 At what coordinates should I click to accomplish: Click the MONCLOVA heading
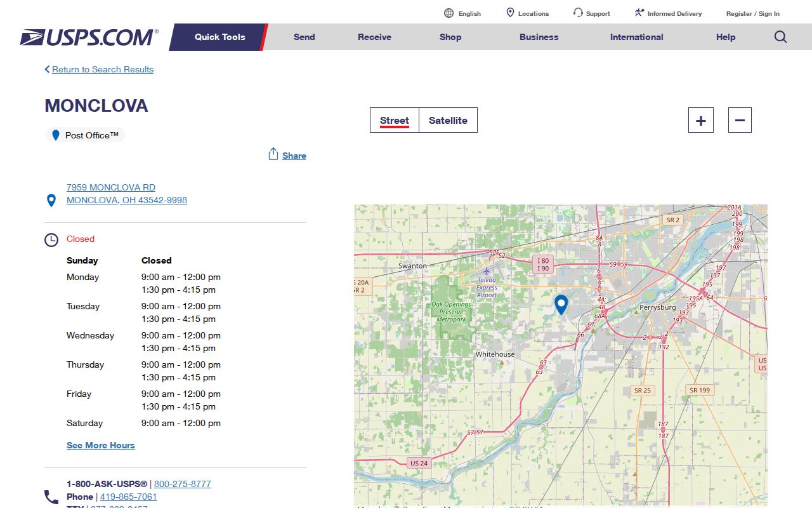tap(96, 105)
